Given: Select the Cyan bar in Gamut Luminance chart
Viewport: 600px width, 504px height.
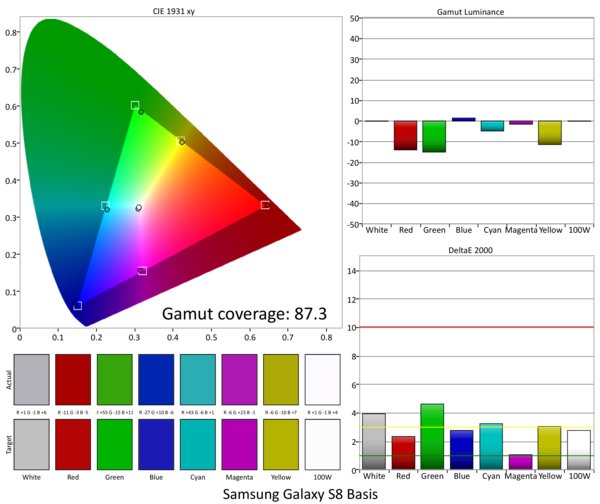Looking at the screenshot, I should [492, 126].
